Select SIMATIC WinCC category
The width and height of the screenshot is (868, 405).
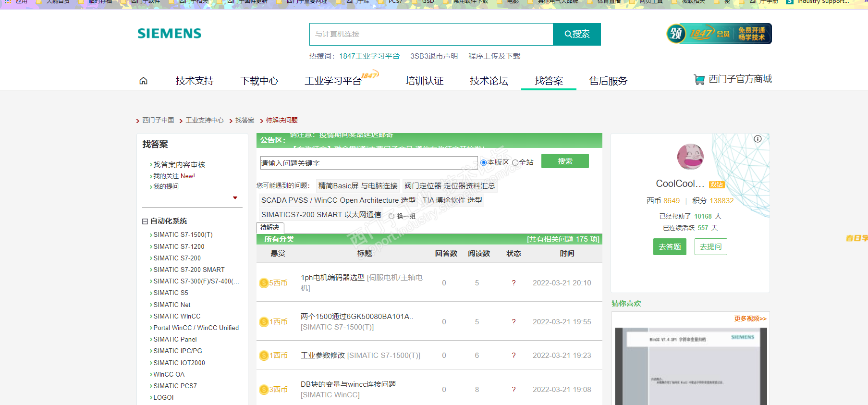click(x=177, y=317)
